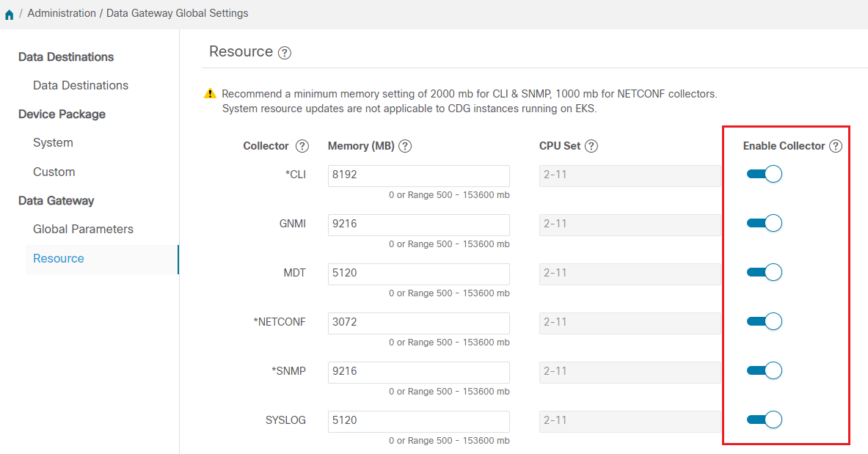Go to Global Parameters settings
The image size is (868, 454).
pos(83,229)
